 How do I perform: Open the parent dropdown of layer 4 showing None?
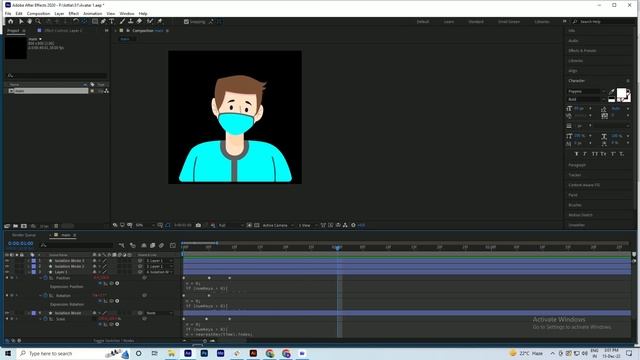(159, 313)
